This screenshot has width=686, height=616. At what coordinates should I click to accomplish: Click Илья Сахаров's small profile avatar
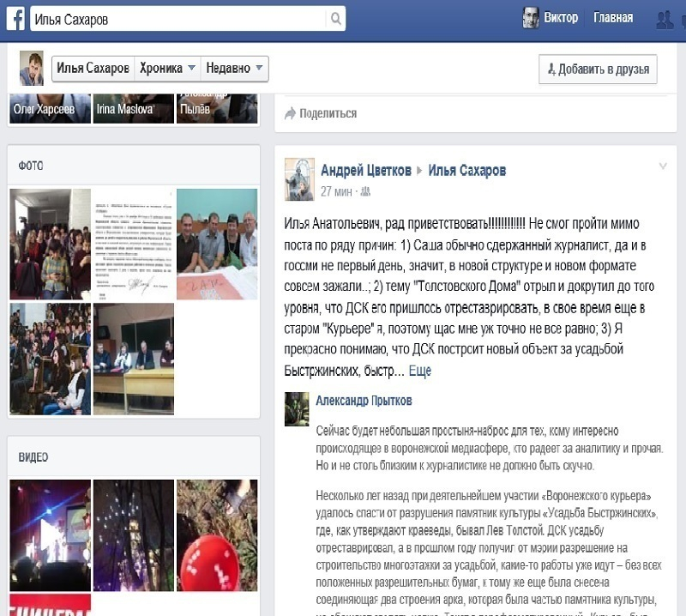tap(32, 69)
